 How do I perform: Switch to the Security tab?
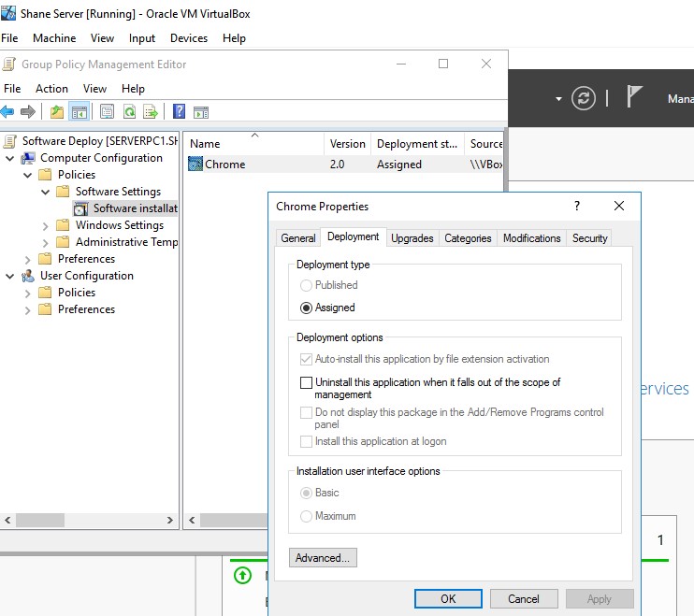pos(589,238)
